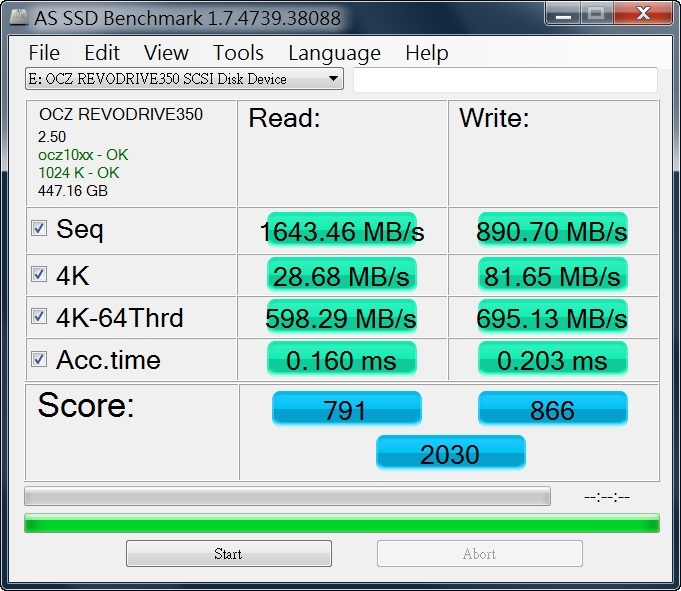This screenshot has height=591, width=681.
Task: Minimize the AS SSD Benchmark window
Action: tap(563, 14)
